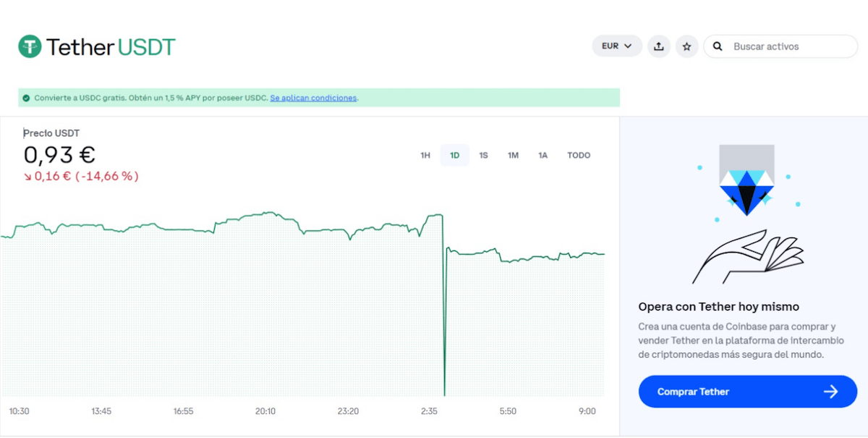Enable the 1M monthly range

(513, 155)
